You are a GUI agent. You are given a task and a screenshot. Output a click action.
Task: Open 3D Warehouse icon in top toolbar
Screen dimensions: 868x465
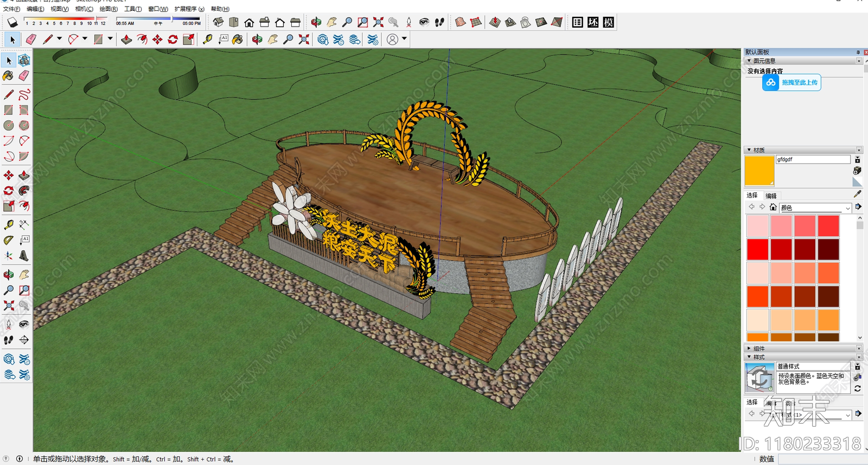pos(323,39)
